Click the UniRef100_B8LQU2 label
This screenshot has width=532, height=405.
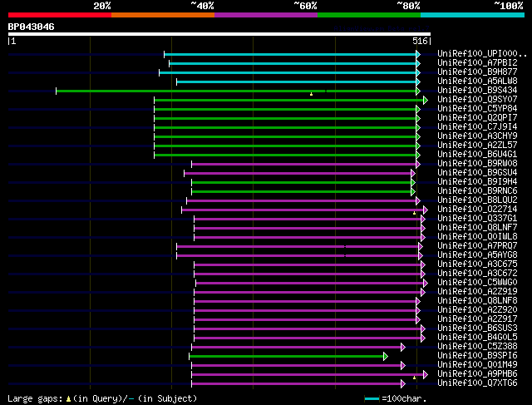click(x=477, y=200)
